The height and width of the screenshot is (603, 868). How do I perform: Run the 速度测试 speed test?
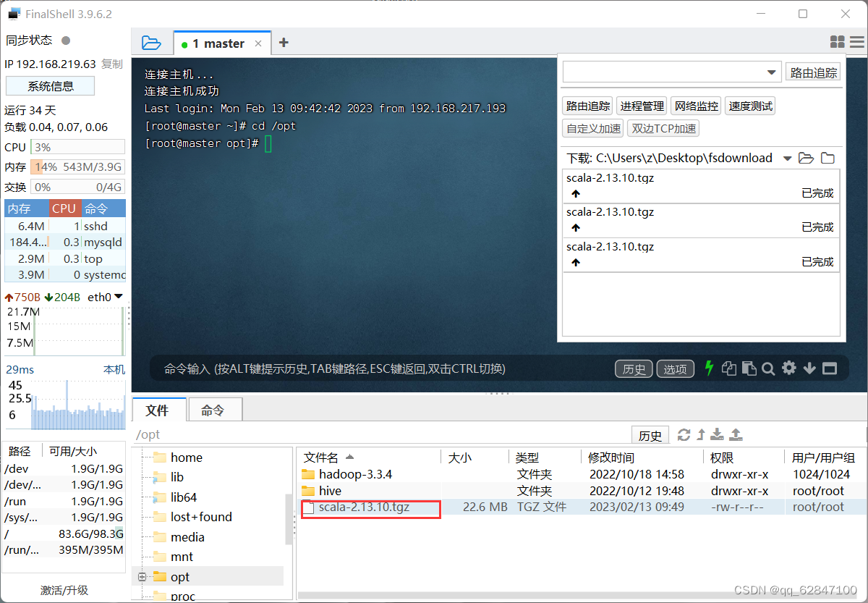[x=751, y=106]
